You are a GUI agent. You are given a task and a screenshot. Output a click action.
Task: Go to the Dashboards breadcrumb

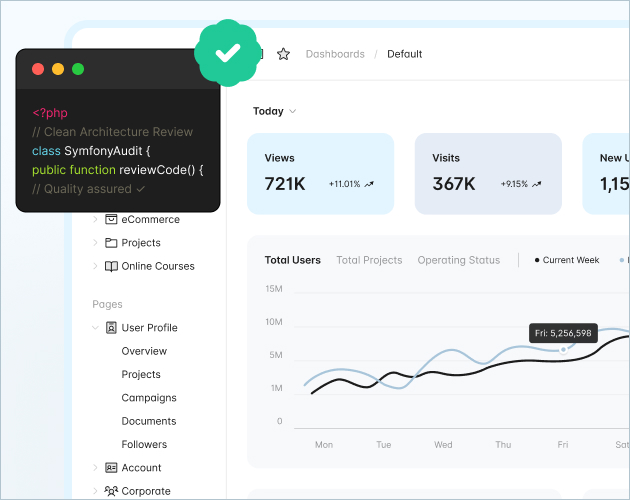335,54
